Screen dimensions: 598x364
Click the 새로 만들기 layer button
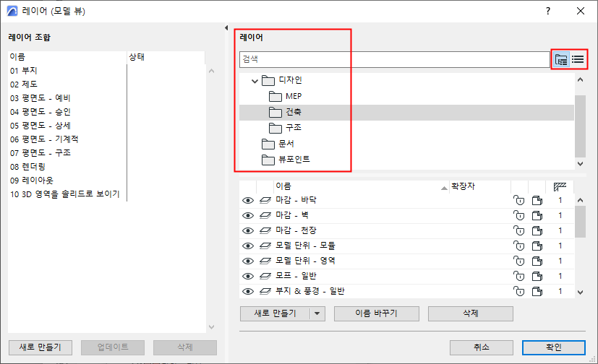pos(275,313)
